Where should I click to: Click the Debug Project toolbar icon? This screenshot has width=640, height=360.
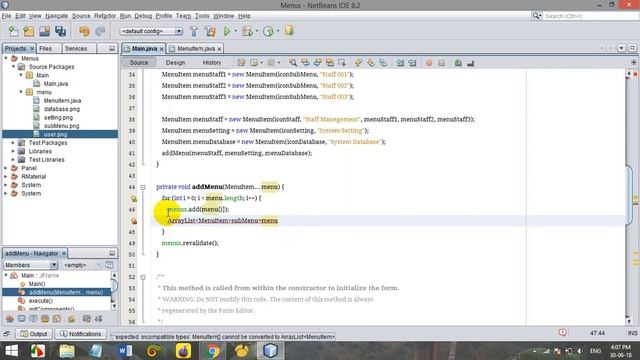[x=247, y=31]
